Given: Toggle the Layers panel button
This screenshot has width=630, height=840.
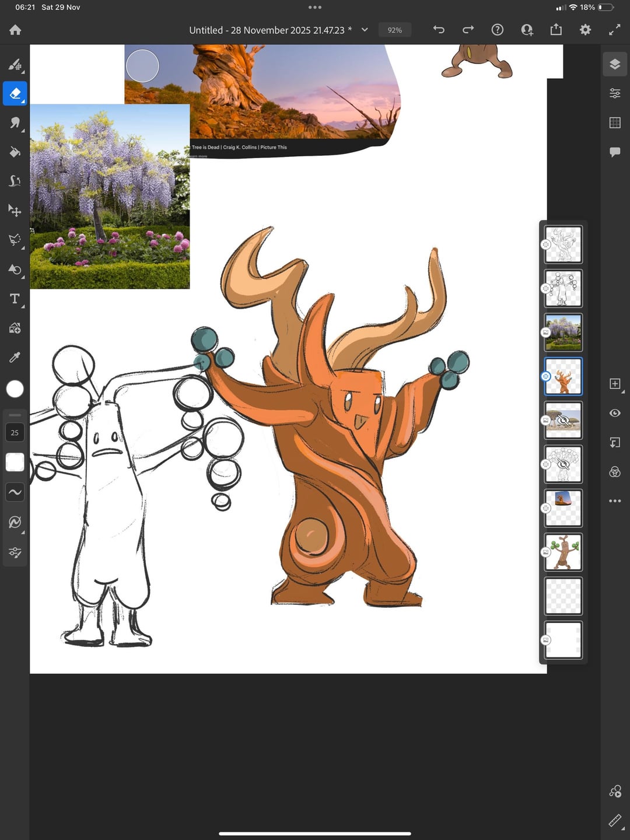Looking at the screenshot, I should click(615, 64).
